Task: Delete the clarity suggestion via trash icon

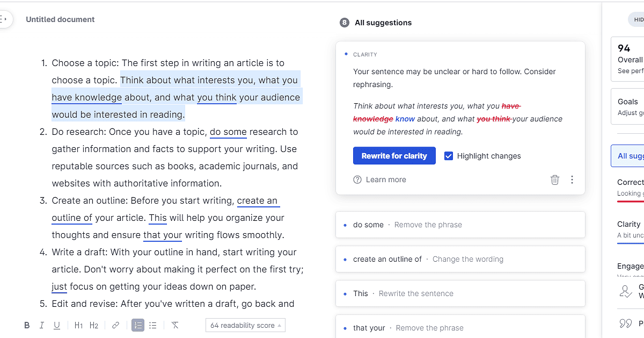Action: 555,179
